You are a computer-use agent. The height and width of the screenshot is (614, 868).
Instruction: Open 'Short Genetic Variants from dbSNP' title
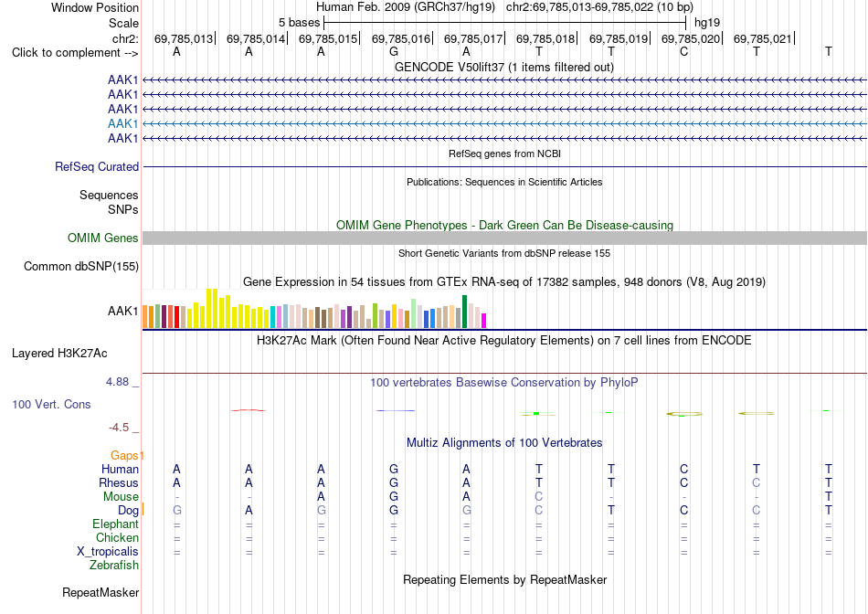pyautogui.click(x=504, y=254)
